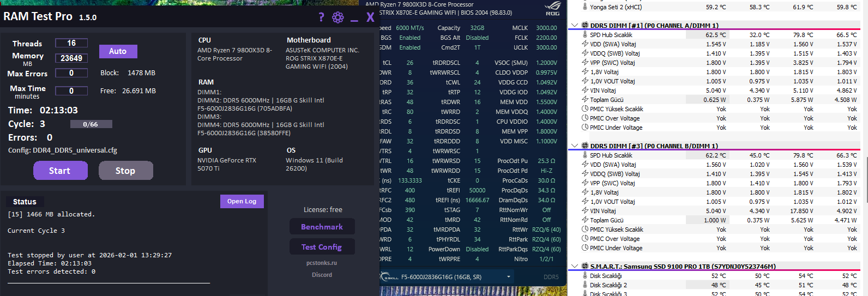This screenshot has height=296, width=868.
Task: Click the Threads input field showing 16
Action: (71, 43)
